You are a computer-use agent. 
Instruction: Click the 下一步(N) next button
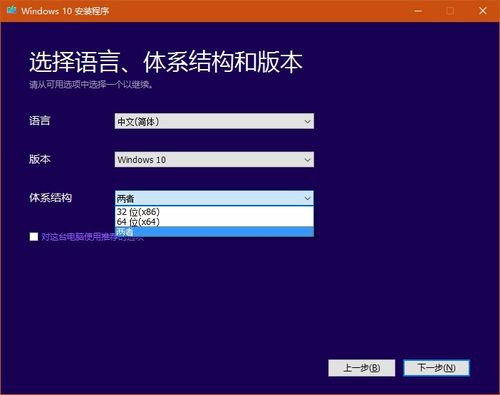(x=436, y=368)
